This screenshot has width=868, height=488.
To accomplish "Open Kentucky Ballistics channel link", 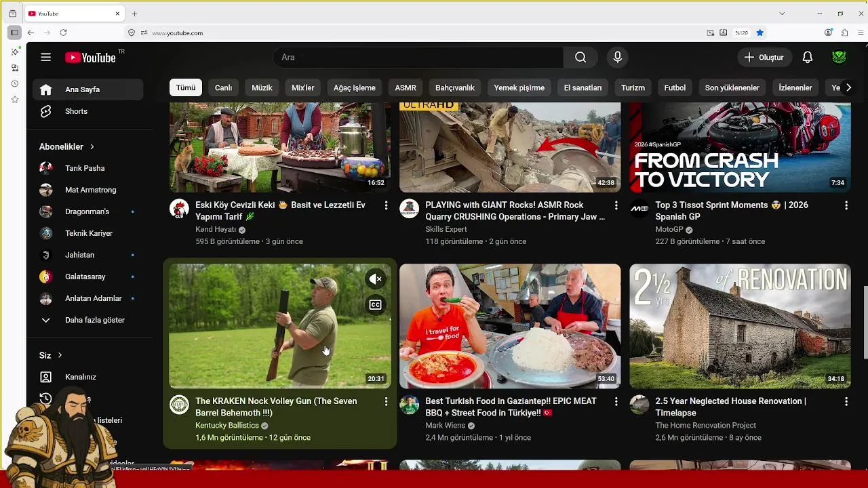I will [x=227, y=426].
